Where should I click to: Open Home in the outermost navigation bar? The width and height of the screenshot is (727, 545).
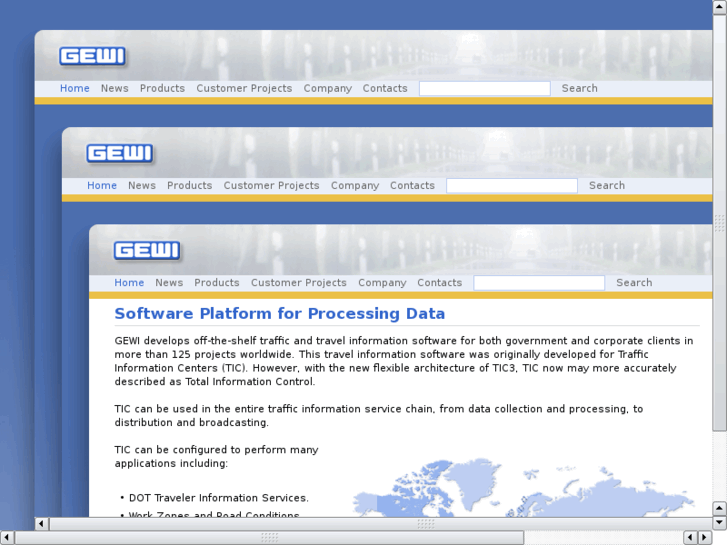pos(75,88)
